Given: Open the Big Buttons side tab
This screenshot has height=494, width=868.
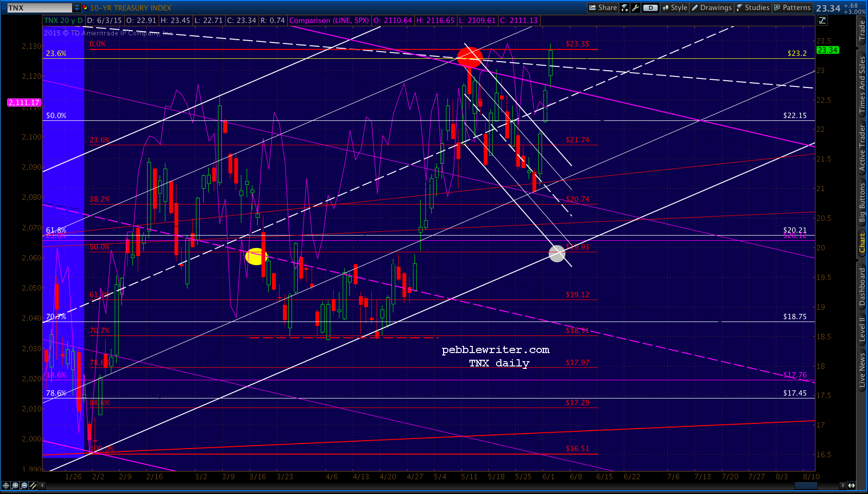Looking at the screenshot, I should coord(862,203).
